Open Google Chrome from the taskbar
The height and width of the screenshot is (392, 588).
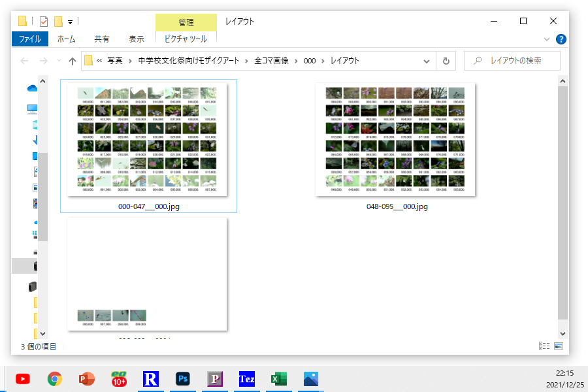coord(55,379)
